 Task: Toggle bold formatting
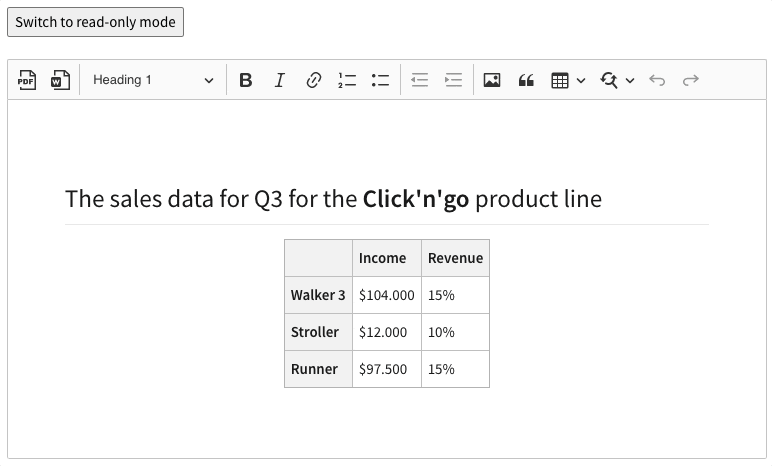coord(246,80)
